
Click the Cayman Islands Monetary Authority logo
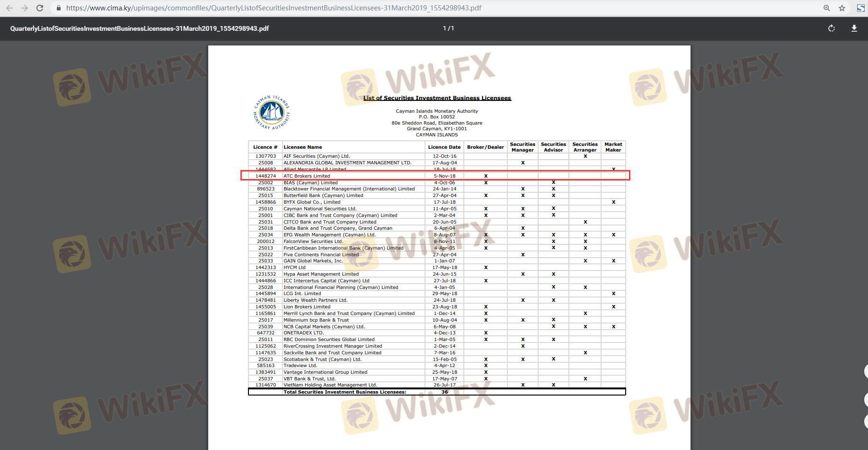tap(272, 113)
